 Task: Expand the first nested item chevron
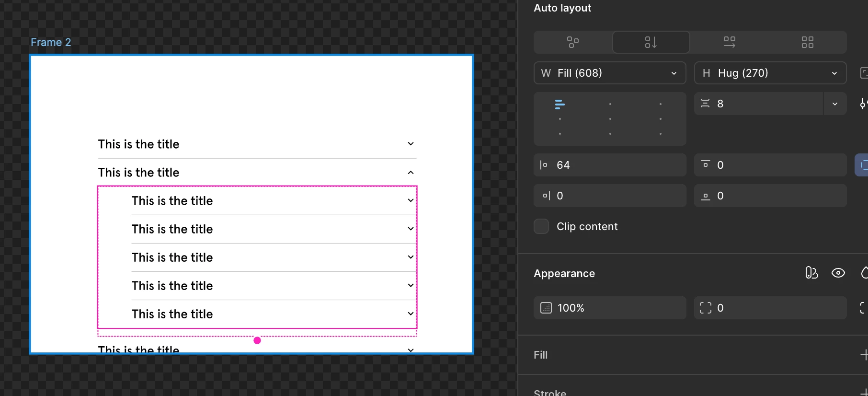click(x=411, y=200)
